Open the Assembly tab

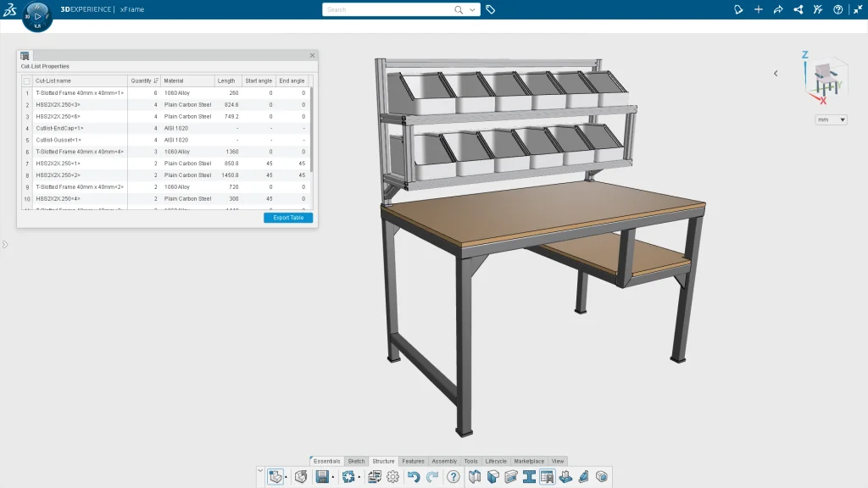point(444,462)
